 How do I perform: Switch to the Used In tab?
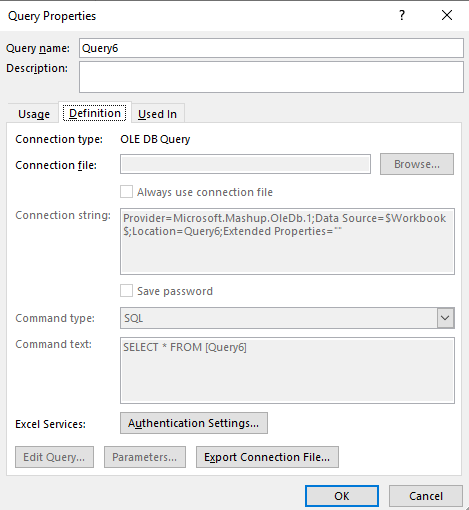tap(157, 114)
